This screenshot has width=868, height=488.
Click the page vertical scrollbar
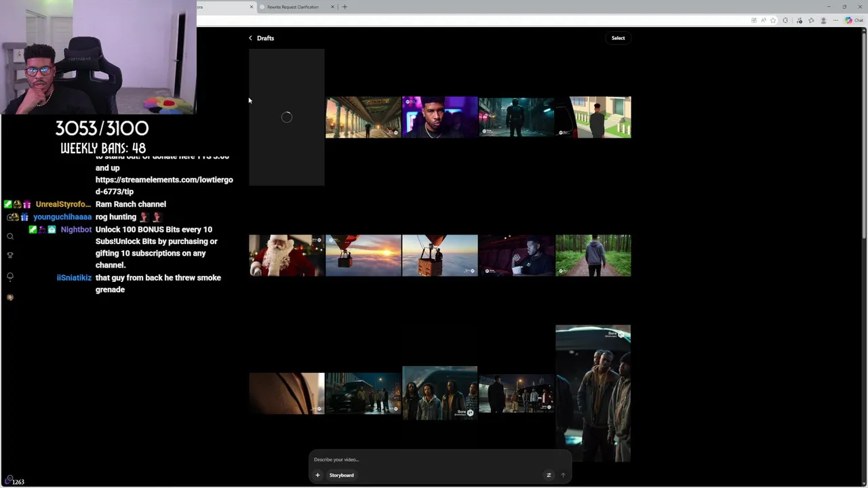(x=864, y=136)
